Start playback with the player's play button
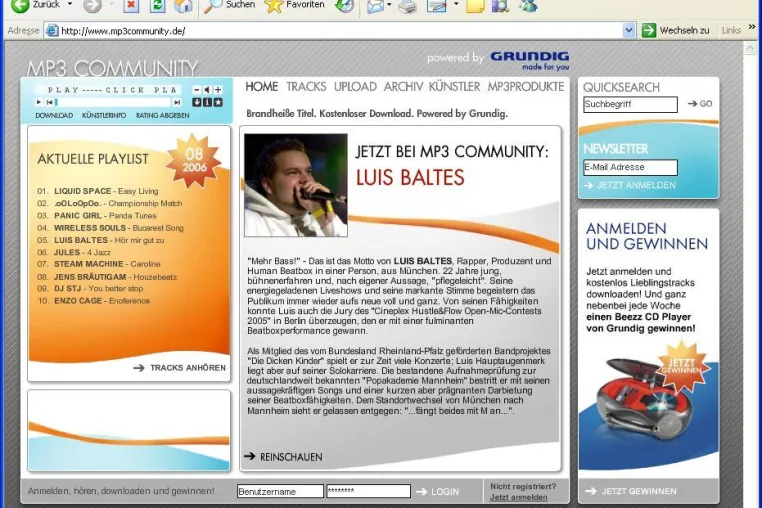This screenshot has width=762, height=508. pyautogui.click(x=38, y=102)
